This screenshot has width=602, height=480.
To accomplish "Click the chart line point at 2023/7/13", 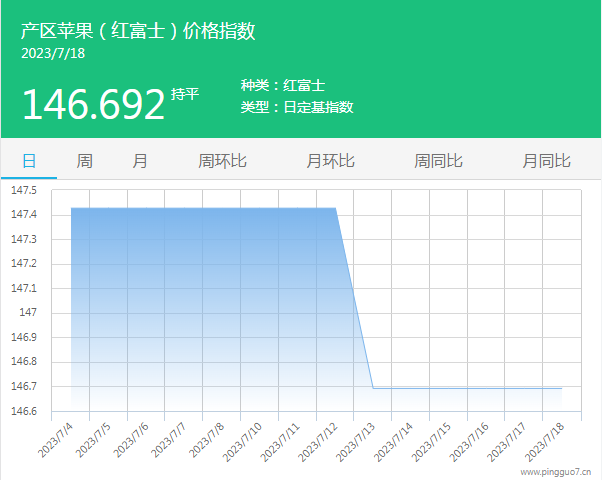I will click(x=373, y=388).
